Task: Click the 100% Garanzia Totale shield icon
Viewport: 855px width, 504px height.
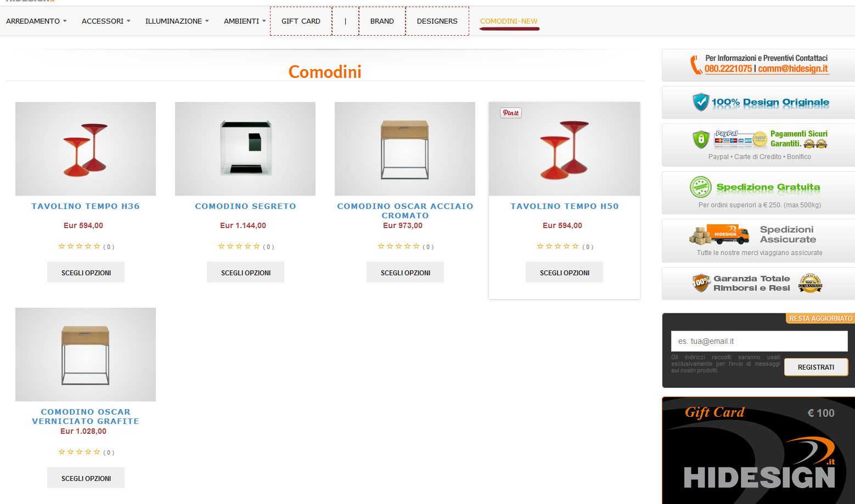Action: coord(701,283)
